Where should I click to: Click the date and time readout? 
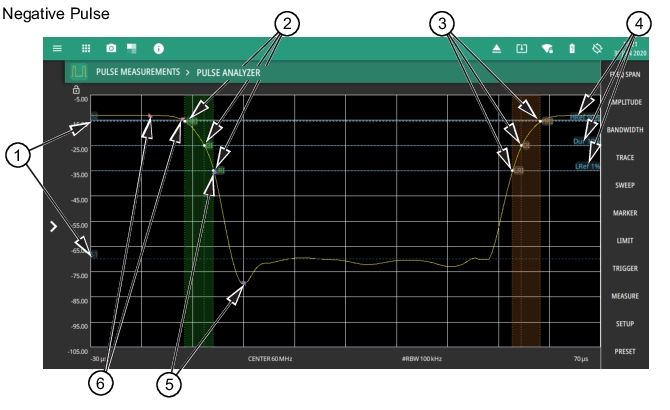pos(631,49)
